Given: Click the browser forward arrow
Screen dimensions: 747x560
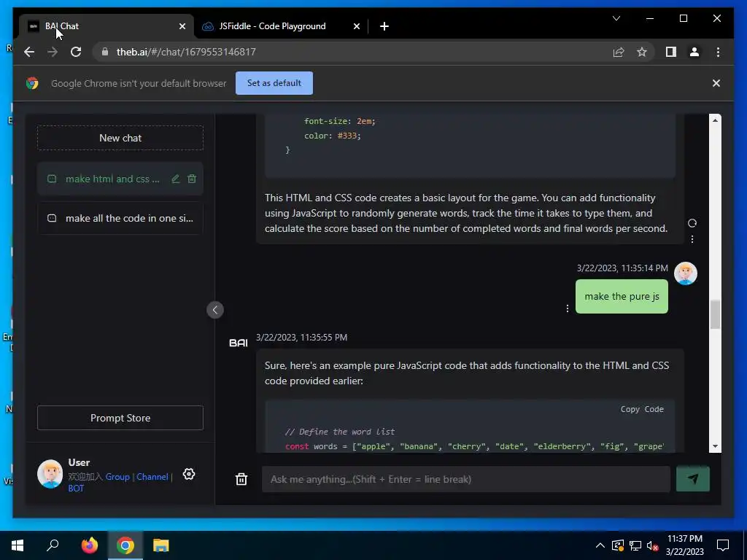Looking at the screenshot, I should coord(53,52).
